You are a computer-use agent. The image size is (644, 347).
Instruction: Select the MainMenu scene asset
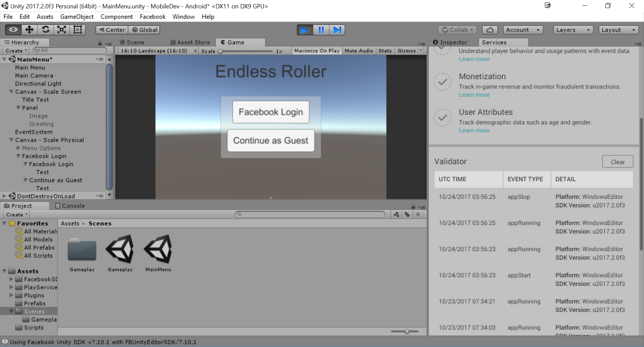tap(158, 253)
